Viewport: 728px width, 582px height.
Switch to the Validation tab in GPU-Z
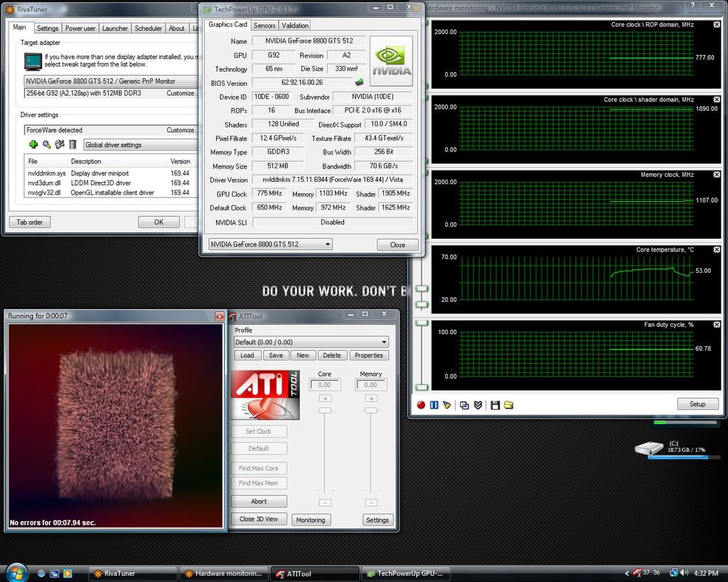[295, 26]
